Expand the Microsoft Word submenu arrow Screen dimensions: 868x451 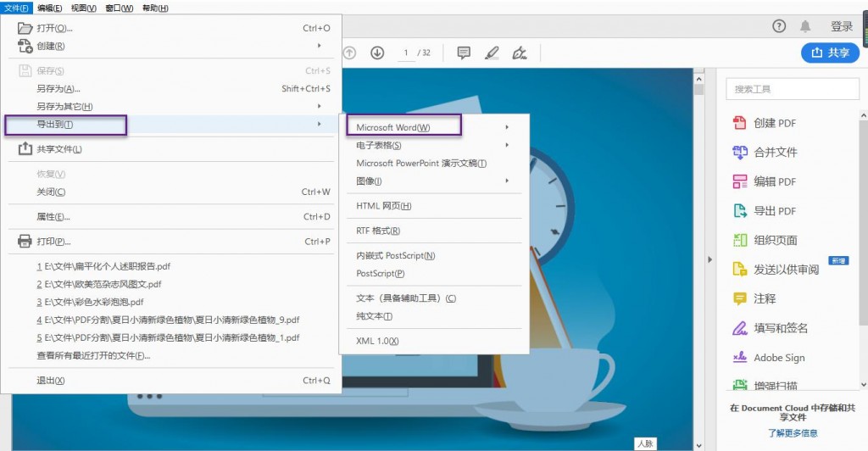tap(507, 127)
